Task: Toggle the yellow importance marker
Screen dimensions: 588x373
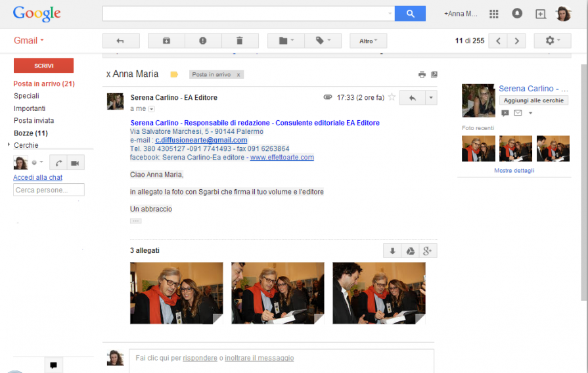Action: [174, 75]
